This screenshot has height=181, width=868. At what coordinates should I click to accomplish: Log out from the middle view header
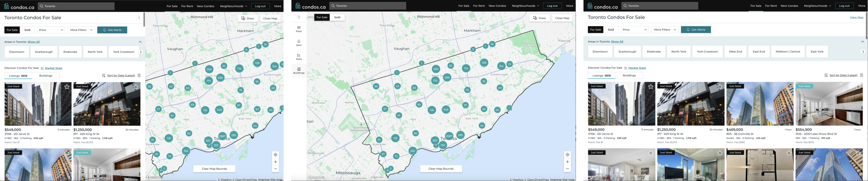tap(552, 6)
